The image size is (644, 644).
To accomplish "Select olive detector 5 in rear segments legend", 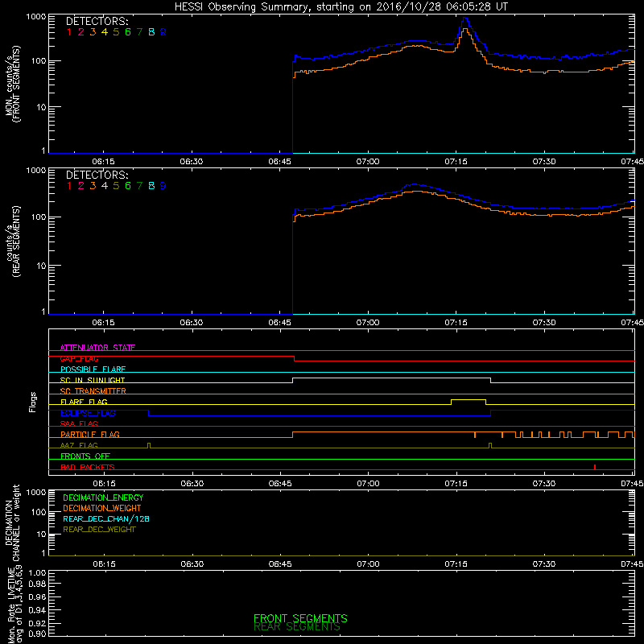I will coord(116,186).
